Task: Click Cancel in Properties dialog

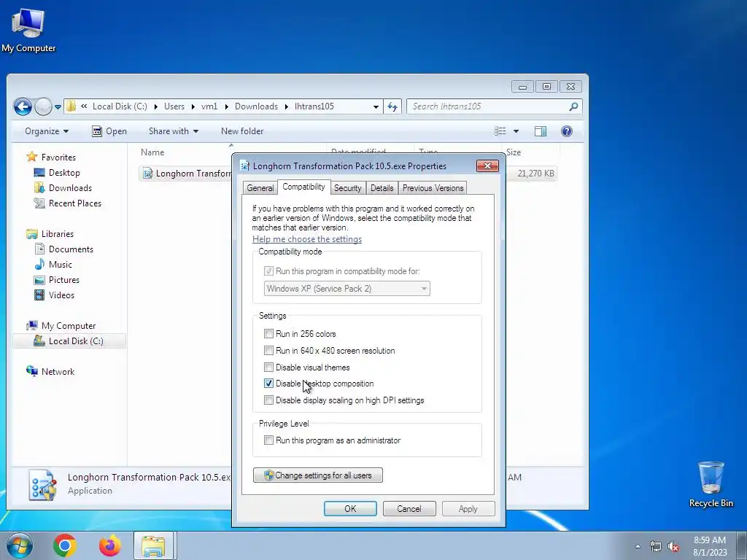Action: 409,508
